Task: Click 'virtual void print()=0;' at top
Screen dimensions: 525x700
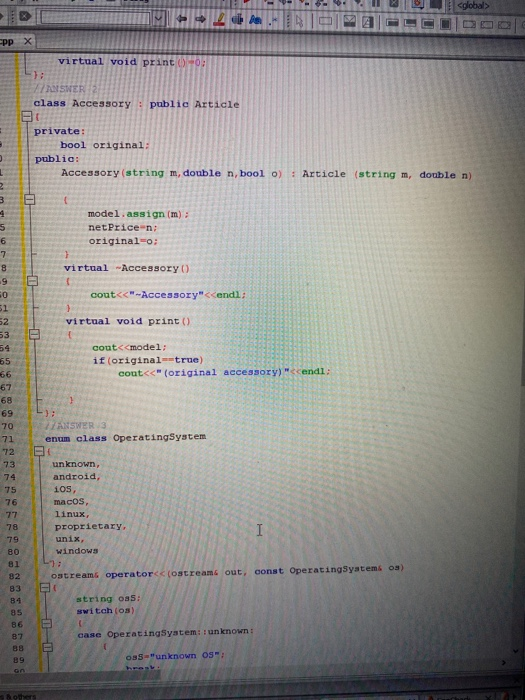Action: coord(132,62)
